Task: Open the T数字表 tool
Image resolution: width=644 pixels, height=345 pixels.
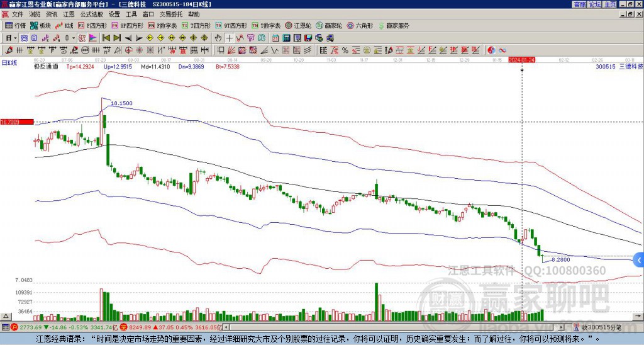Action: coord(266,25)
